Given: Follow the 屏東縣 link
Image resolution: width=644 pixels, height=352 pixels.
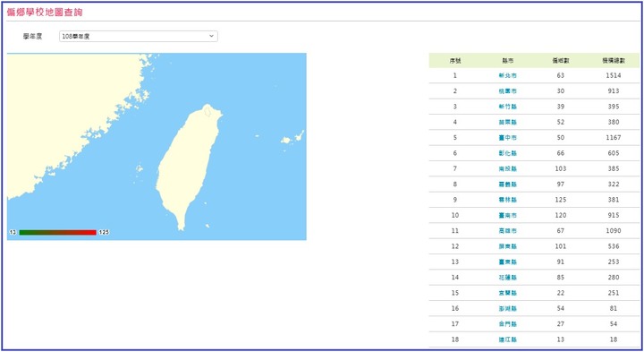Looking at the screenshot, I should [x=508, y=246].
